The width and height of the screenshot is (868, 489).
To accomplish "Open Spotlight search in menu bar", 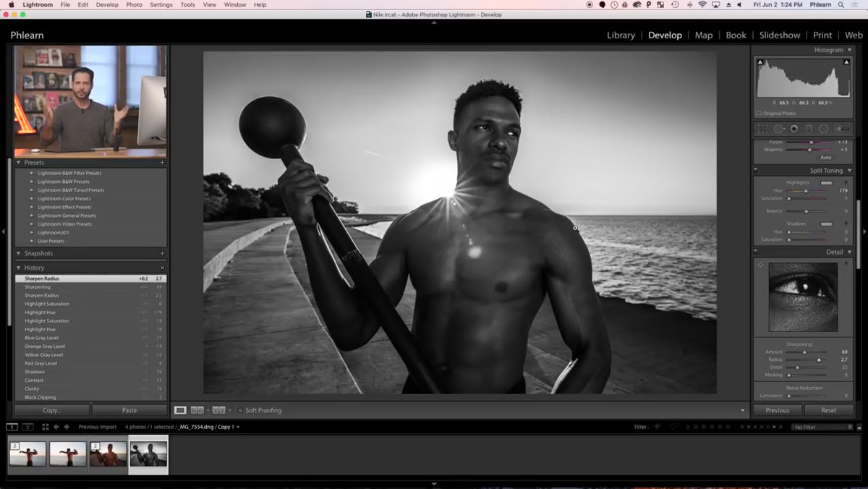I will point(843,4).
